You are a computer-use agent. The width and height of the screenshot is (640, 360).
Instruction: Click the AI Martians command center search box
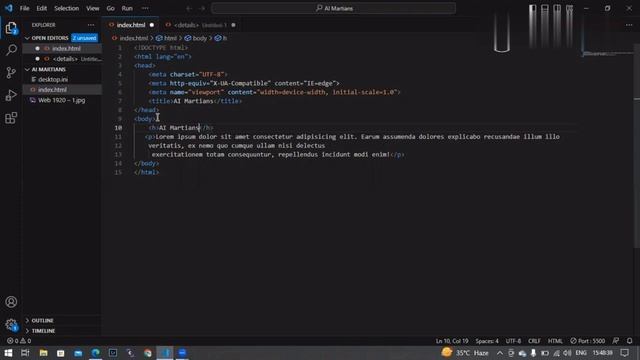click(x=333, y=8)
